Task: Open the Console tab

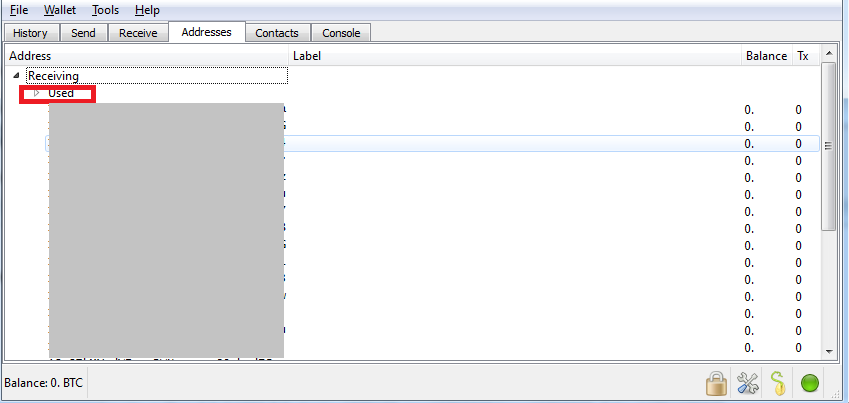Action: 341,33
